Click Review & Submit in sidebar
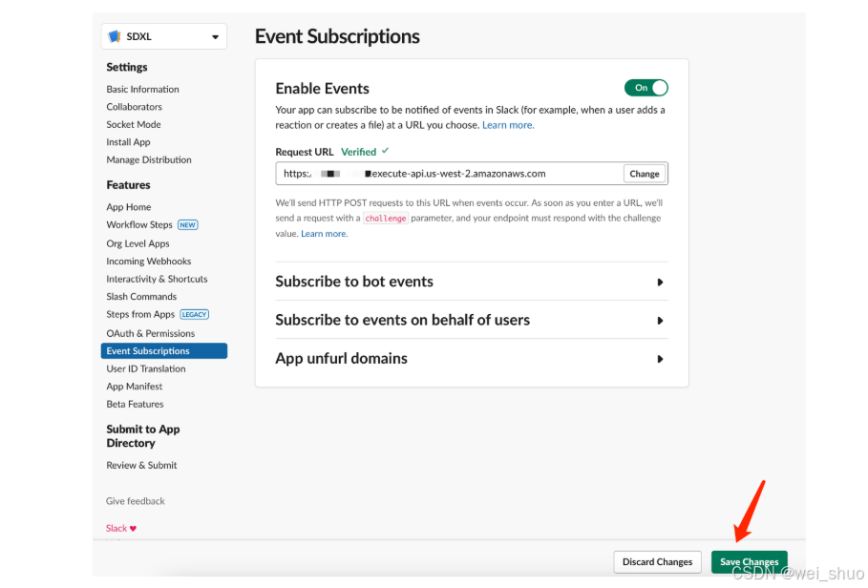 point(141,465)
